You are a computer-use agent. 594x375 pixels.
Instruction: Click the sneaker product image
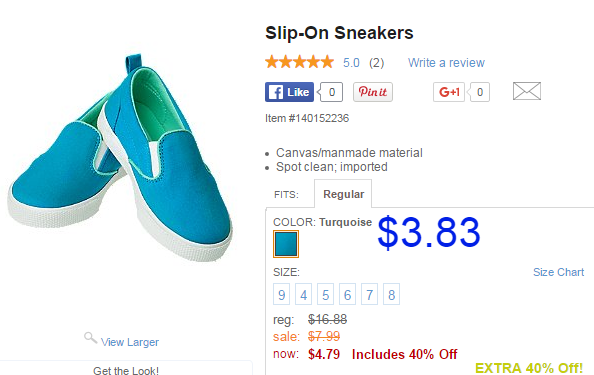[120, 157]
